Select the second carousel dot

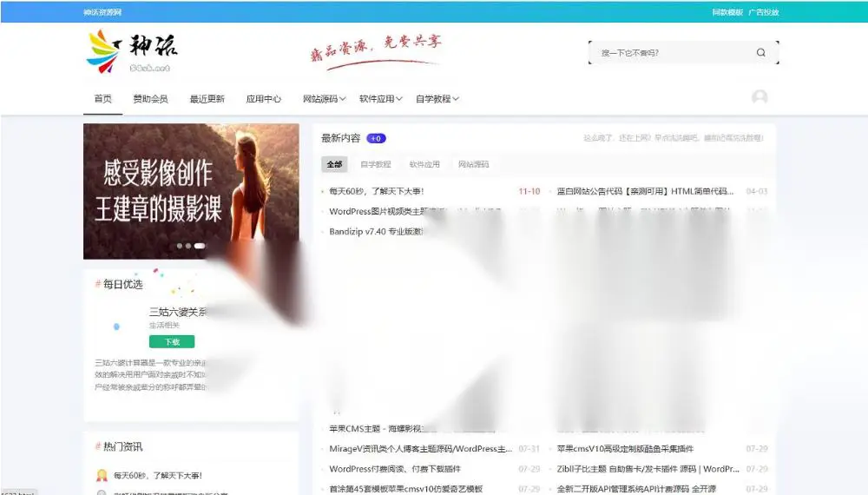(188, 246)
